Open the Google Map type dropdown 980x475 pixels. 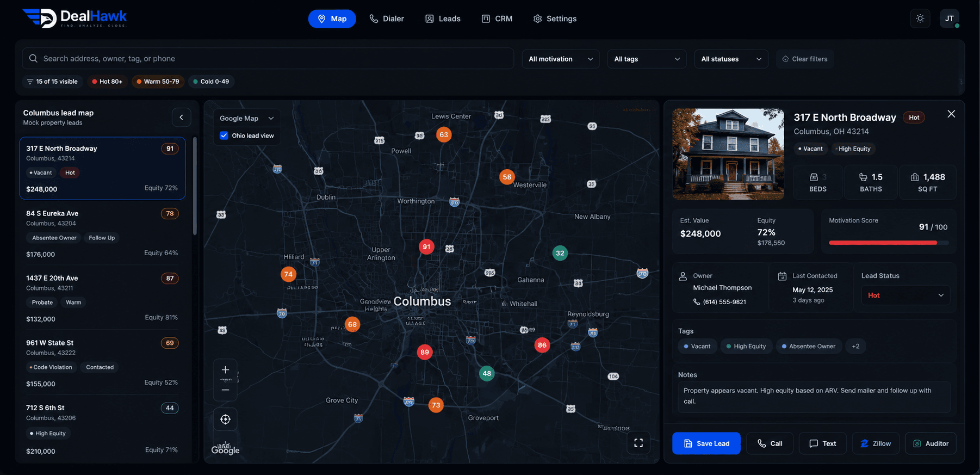[x=247, y=118]
